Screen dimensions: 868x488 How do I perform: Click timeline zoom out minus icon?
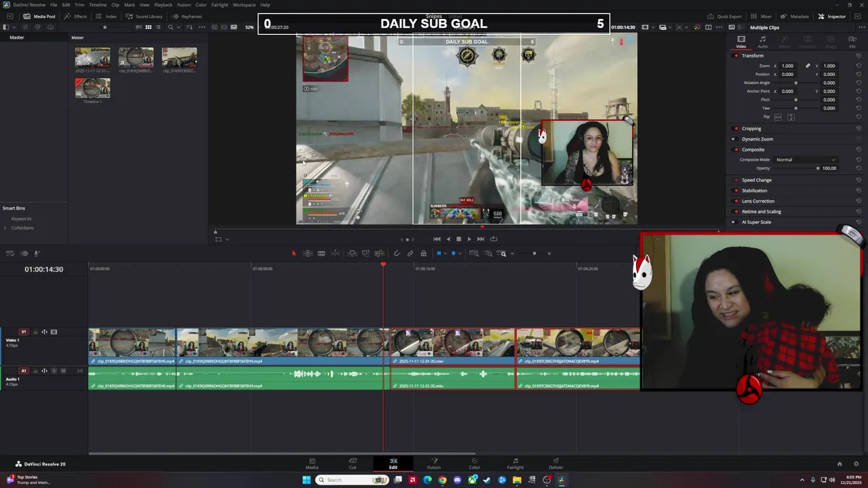coord(513,253)
